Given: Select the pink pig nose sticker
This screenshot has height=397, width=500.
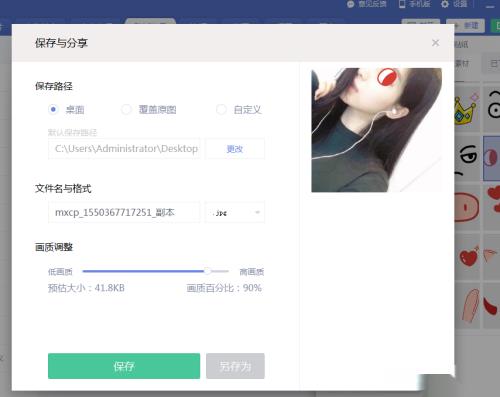Looking at the screenshot, I should pyautogui.click(x=467, y=207).
